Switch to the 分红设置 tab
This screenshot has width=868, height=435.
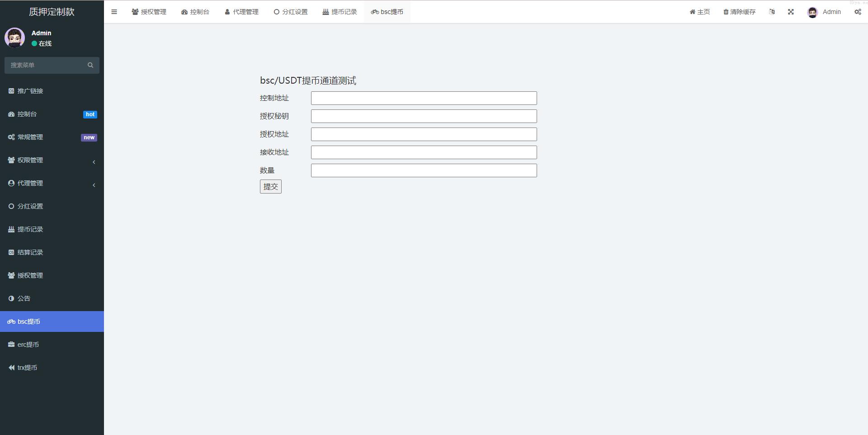click(x=291, y=12)
